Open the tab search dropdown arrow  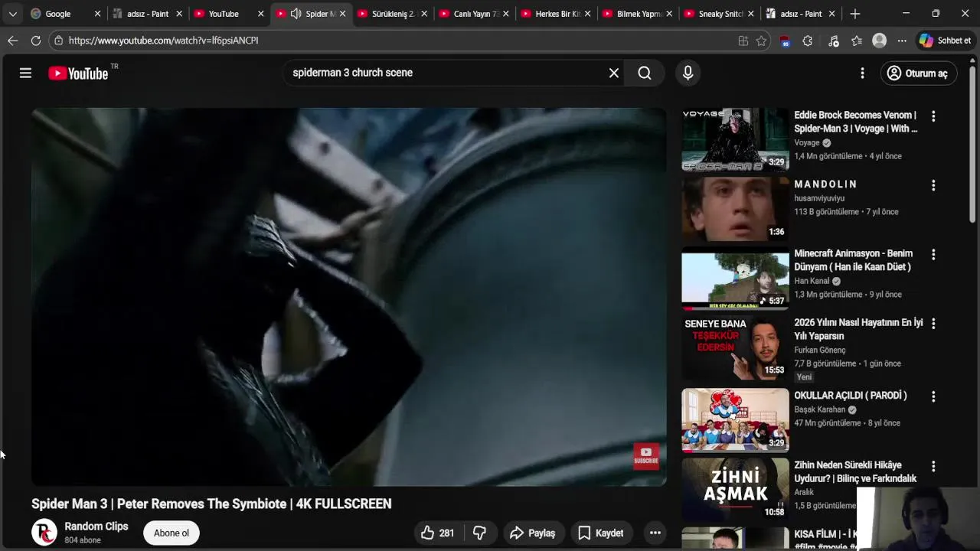(x=12, y=14)
